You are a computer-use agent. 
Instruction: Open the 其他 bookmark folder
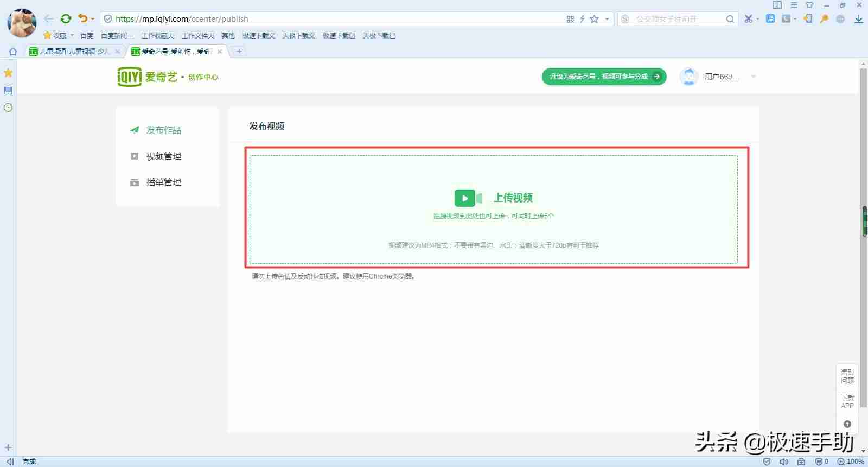(228, 35)
